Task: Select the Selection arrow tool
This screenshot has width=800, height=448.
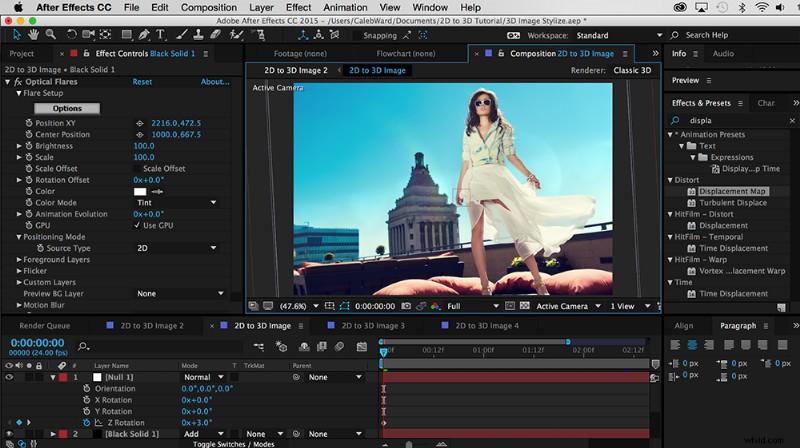Action: coord(16,35)
